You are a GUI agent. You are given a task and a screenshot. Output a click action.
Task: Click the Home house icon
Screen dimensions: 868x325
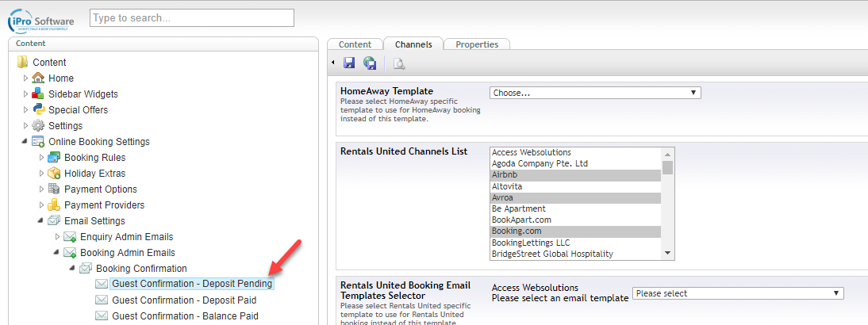[x=38, y=78]
